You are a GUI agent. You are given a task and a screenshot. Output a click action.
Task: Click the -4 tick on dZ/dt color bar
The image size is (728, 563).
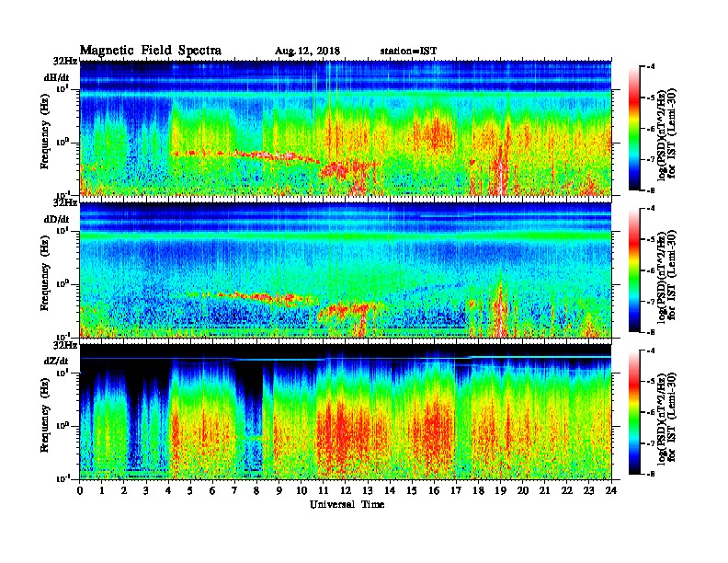click(x=652, y=350)
